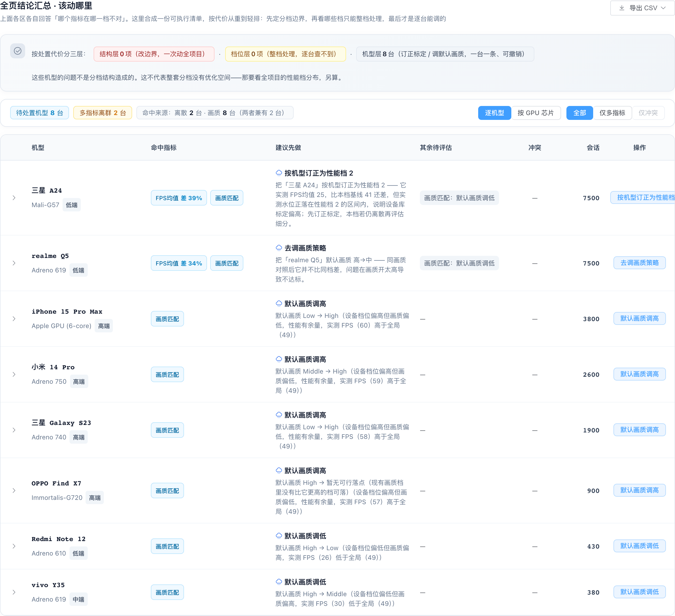675x616 pixels.
Task: Click 画质匹配：默认画质调低 tag in 三星 A24 row
Action: pos(459,198)
